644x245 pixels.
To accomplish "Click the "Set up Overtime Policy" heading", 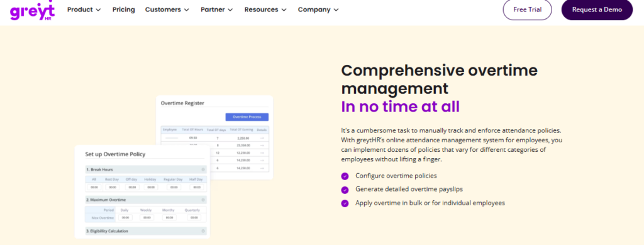I will (115, 154).
